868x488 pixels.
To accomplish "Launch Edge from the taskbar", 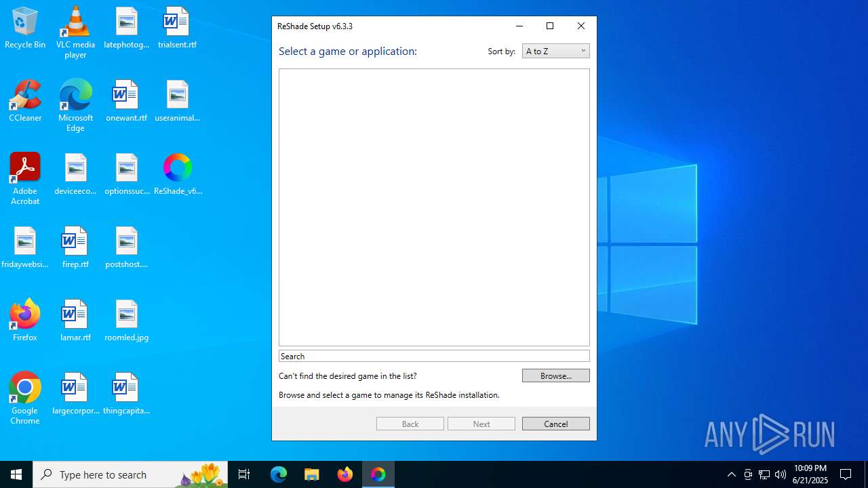I will pos(279,474).
